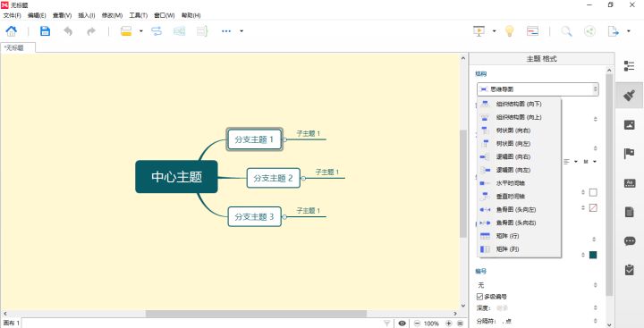644x328 pixels.
Task: Click the white fill color swatch
Action: [593, 192]
